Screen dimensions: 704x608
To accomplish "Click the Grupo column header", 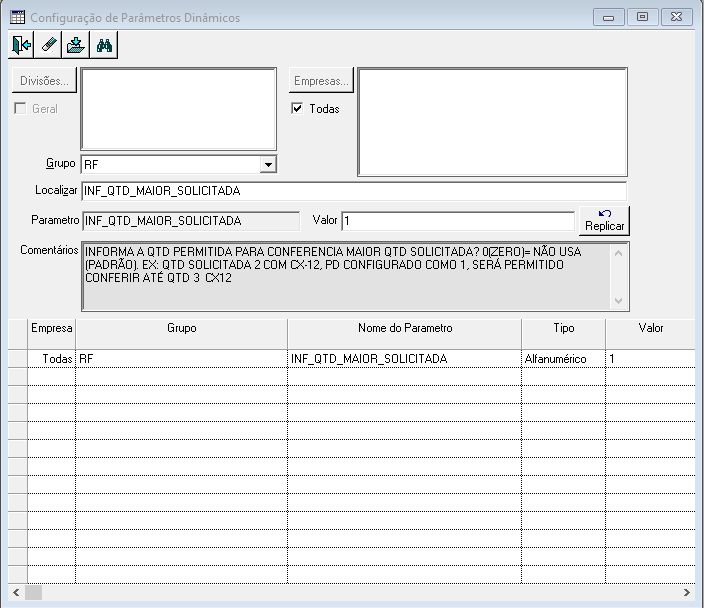I will coord(181,334).
